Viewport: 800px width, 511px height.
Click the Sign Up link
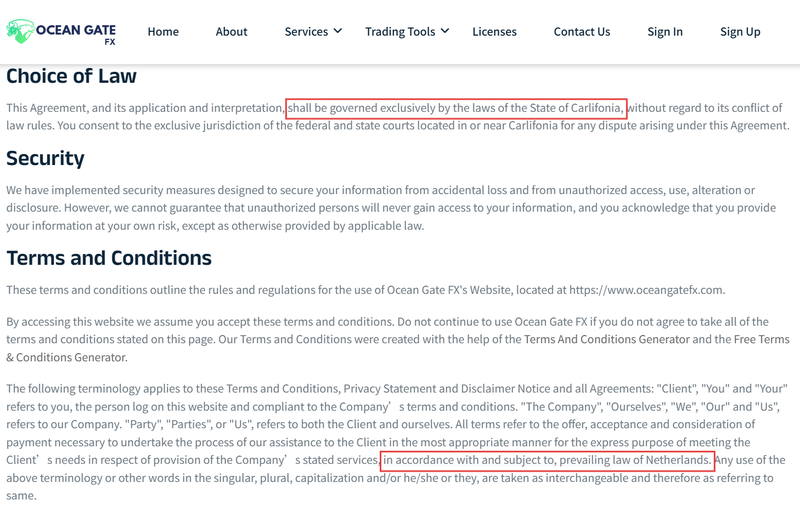click(x=740, y=32)
